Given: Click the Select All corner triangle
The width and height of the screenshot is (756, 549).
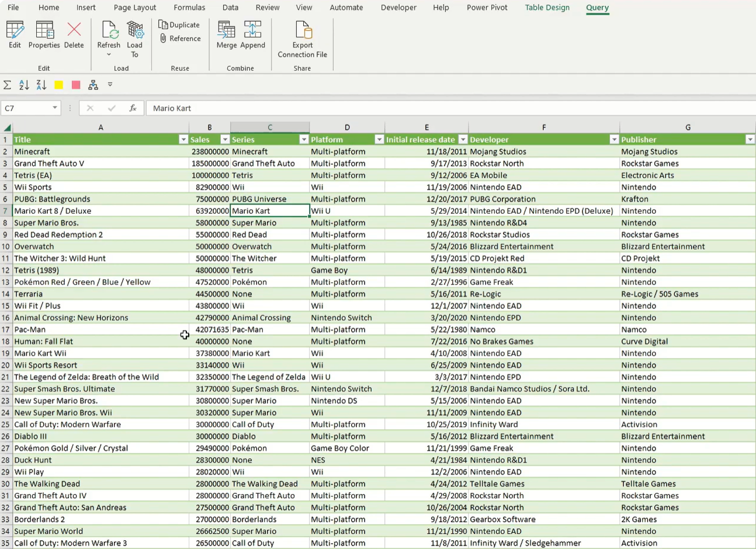Looking at the screenshot, I should [7, 127].
